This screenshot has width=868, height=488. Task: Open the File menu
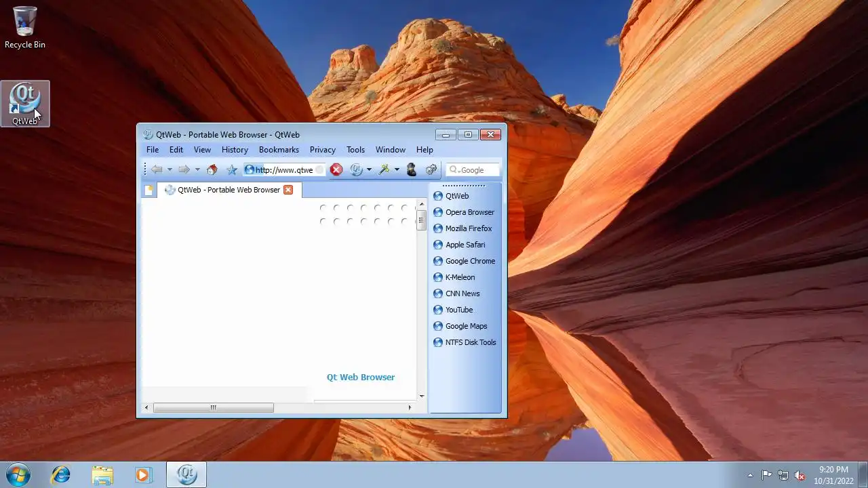(x=153, y=150)
